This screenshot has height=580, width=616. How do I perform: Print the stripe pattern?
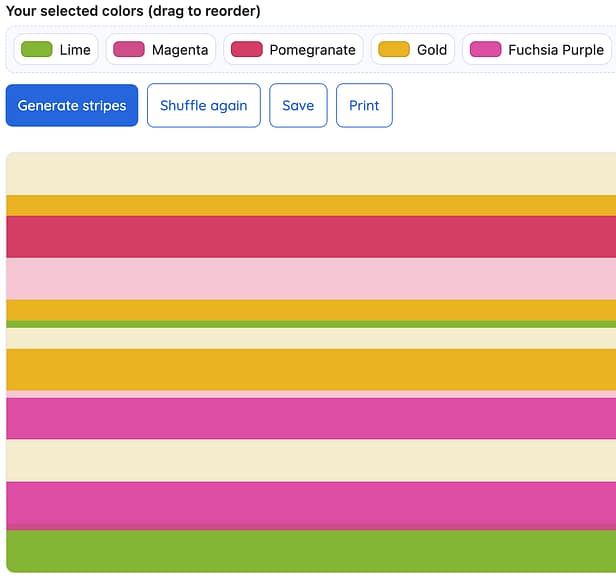pyautogui.click(x=364, y=105)
